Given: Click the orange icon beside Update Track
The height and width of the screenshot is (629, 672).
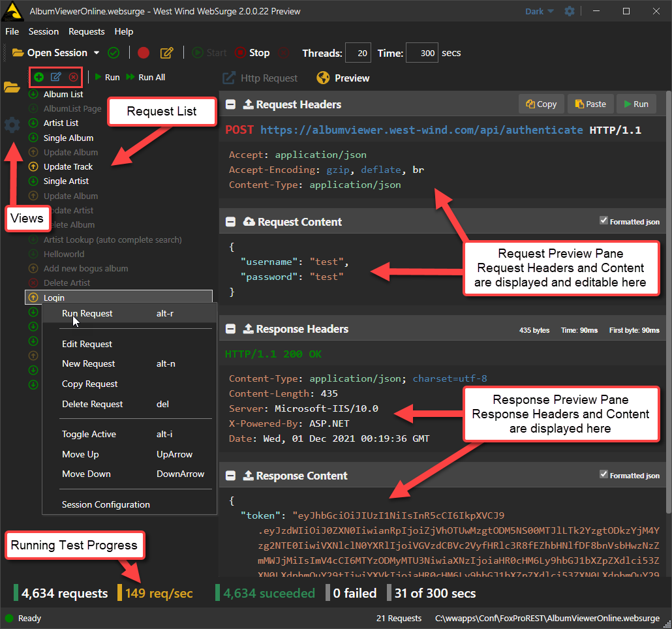Looking at the screenshot, I should tap(33, 166).
